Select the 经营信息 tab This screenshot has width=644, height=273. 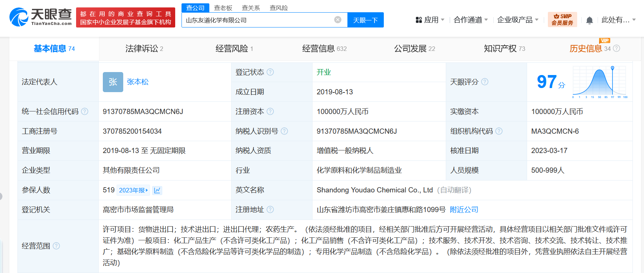(x=324, y=49)
